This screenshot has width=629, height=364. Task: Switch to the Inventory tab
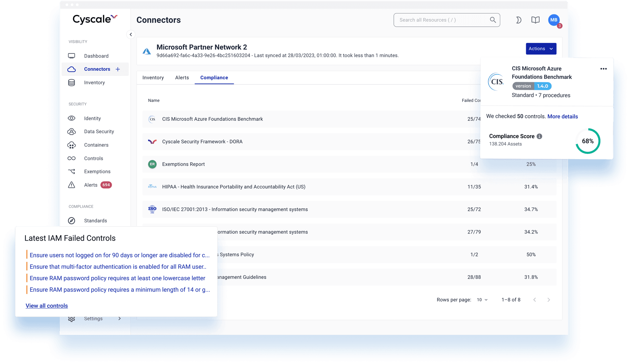(153, 78)
